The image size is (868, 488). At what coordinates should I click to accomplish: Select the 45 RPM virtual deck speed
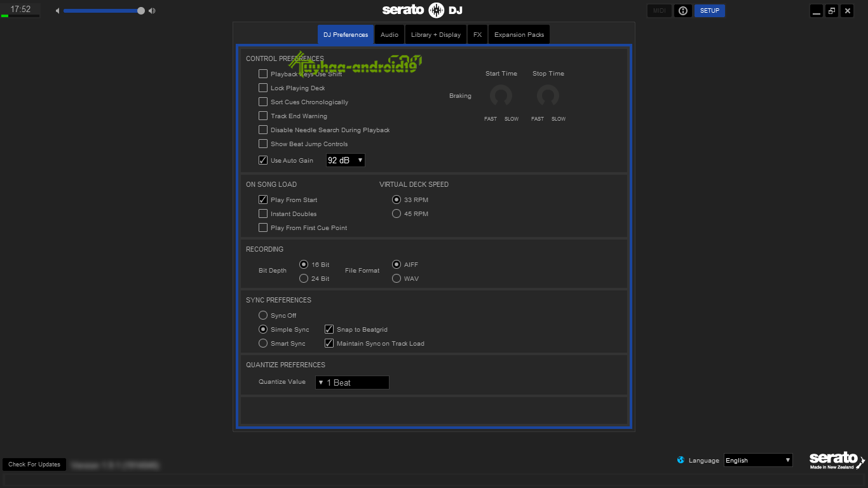396,213
